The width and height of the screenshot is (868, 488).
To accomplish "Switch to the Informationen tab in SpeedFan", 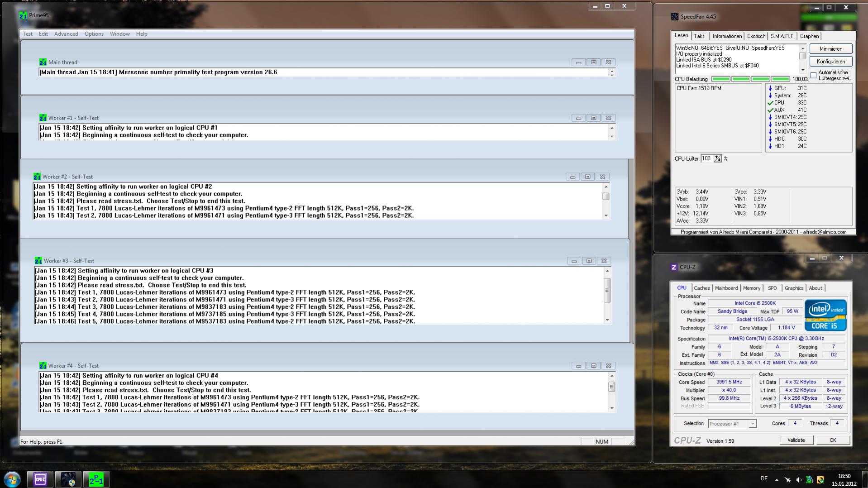I will (727, 36).
